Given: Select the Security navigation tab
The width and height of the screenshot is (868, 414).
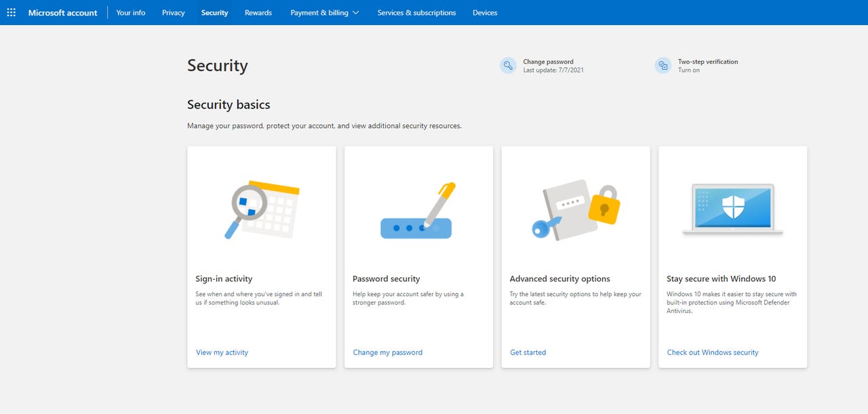Looking at the screenshot, I should pyautogui.click(x=214, y=12).
